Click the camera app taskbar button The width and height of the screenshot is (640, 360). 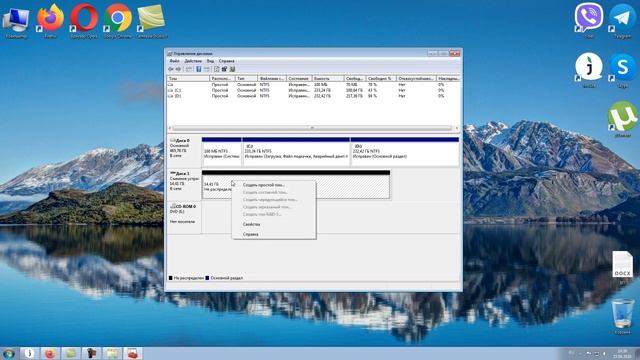pyautogui.click(x=91, y=353)
